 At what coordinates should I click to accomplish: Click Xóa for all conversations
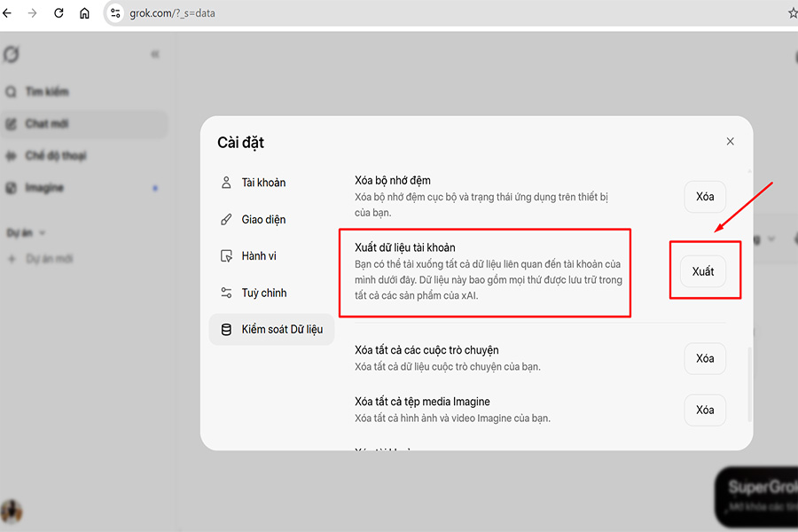pos(705,358)
